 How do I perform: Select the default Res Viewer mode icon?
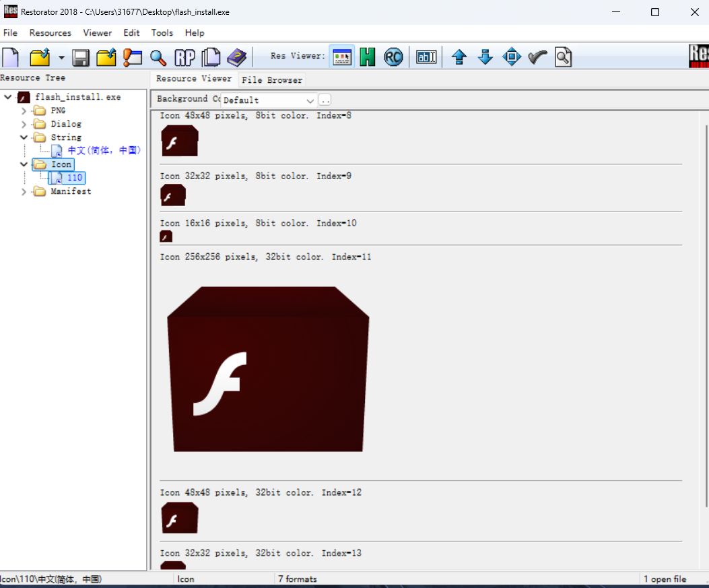pos(342,57)
